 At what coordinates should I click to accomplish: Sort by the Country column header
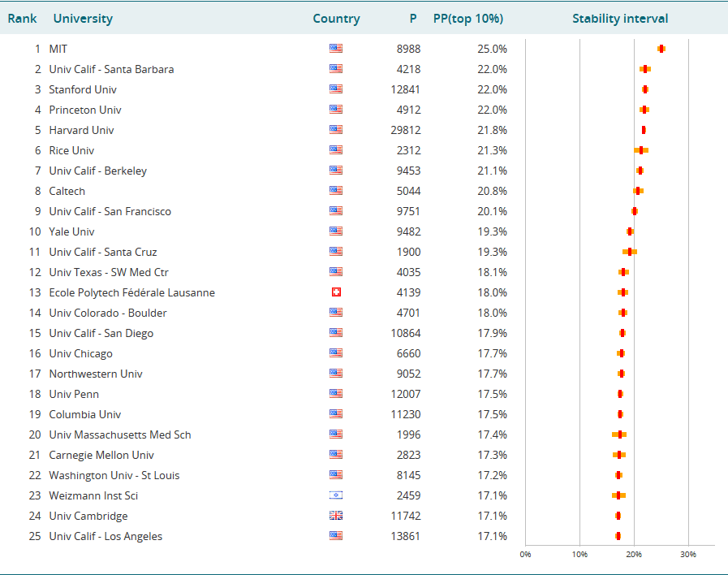[336, 19]
